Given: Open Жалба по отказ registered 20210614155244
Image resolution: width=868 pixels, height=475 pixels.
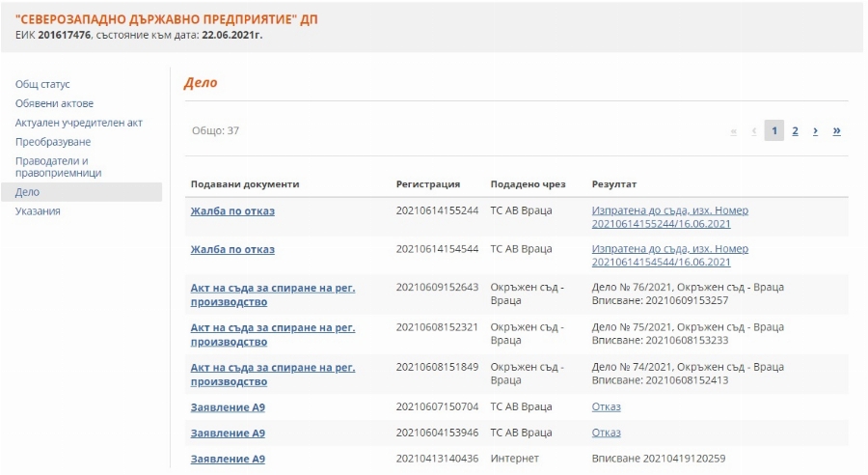Looking at the screenshot, I should (232, 210).
